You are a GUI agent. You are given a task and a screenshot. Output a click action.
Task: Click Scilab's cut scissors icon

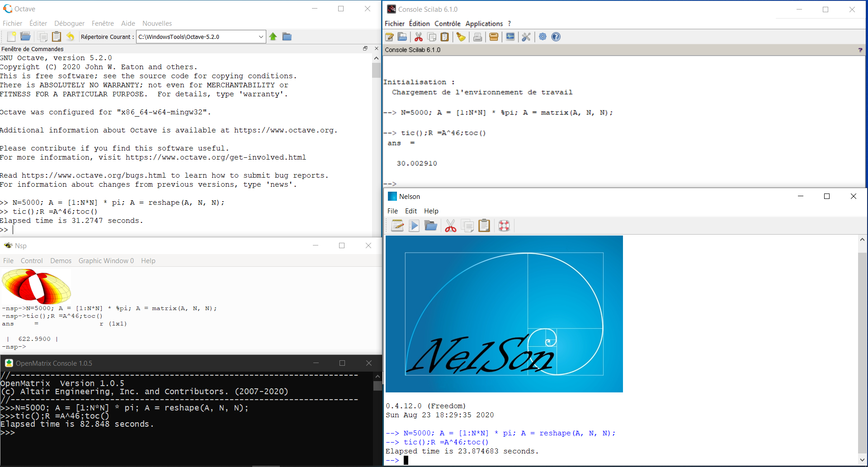[419, 37]
